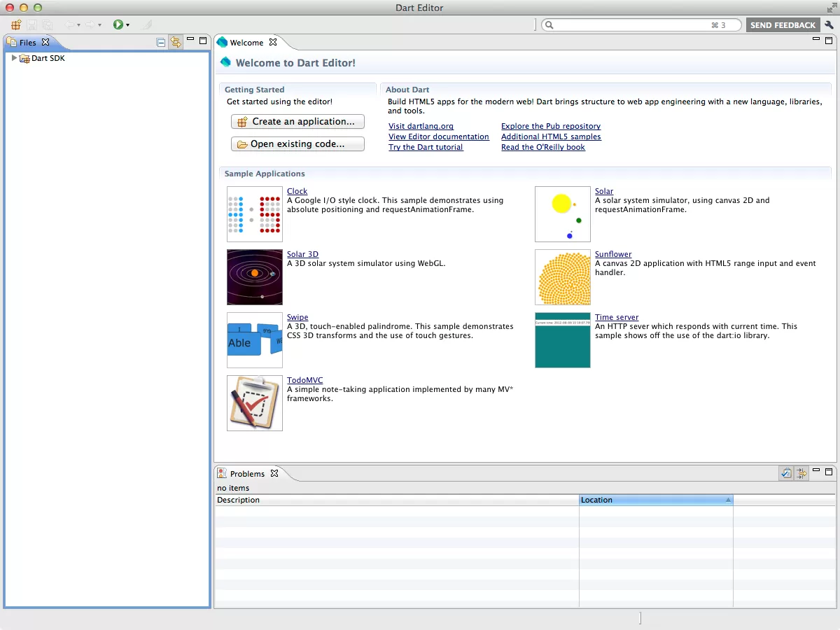840x630 pixels.
Task: Select Dart SDK in the Files tree
Action: point(48,58)
